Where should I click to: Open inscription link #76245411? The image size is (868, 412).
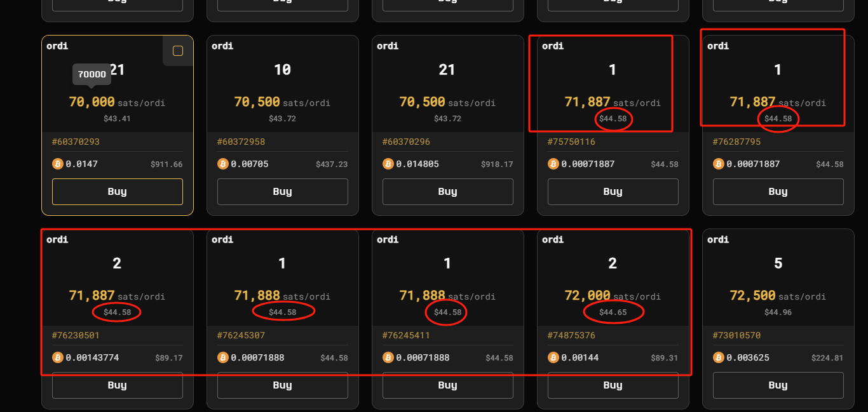406,335
